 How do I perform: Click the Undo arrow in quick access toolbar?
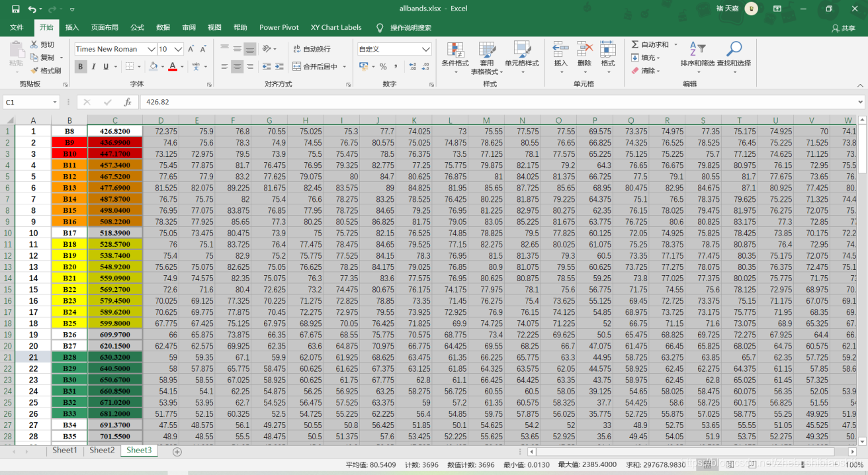pos(32,9)
